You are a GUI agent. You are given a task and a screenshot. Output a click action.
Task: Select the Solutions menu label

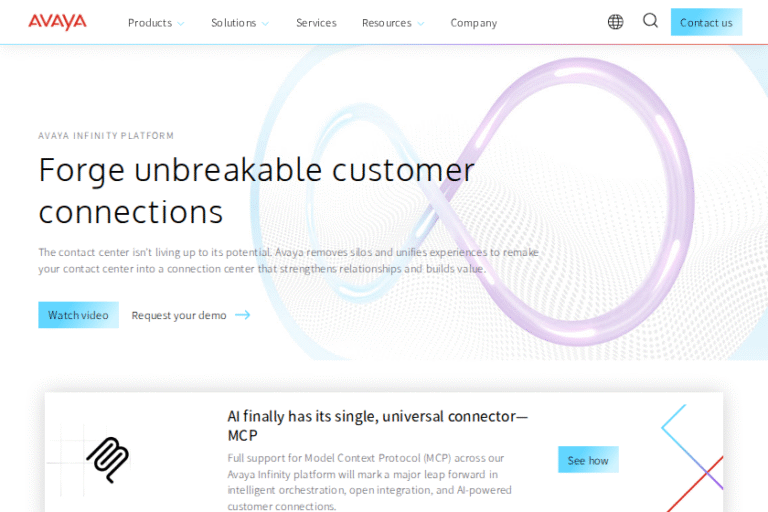(233, 23)
